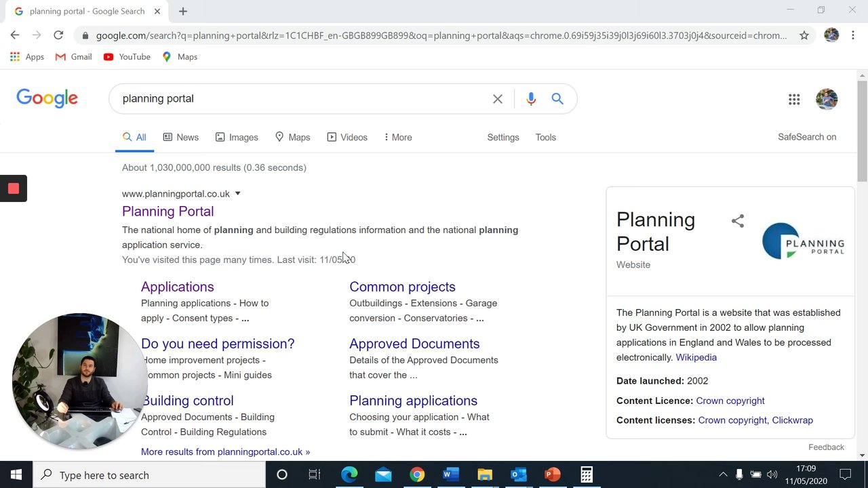This screenshot has height=488, width=868.
Task: Share the Planning Portal knowledge panel
Action: pos(738,221)
